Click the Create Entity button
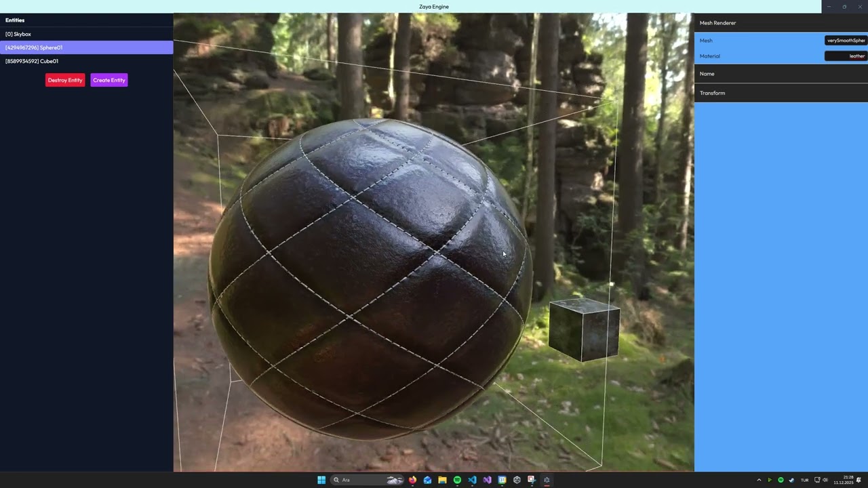This screenshot has width=868, height=488. click(x=109, y=80)
